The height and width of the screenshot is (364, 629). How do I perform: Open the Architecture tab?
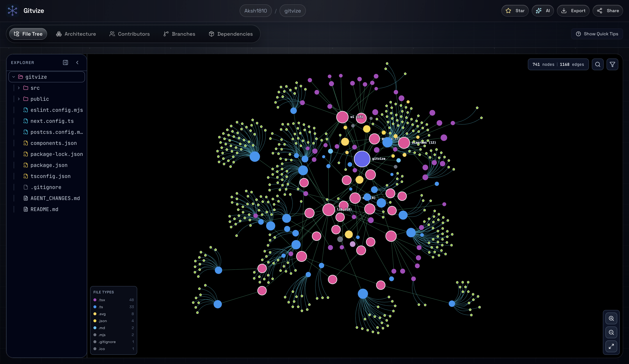pyautogui.click(x=76, y=34)
